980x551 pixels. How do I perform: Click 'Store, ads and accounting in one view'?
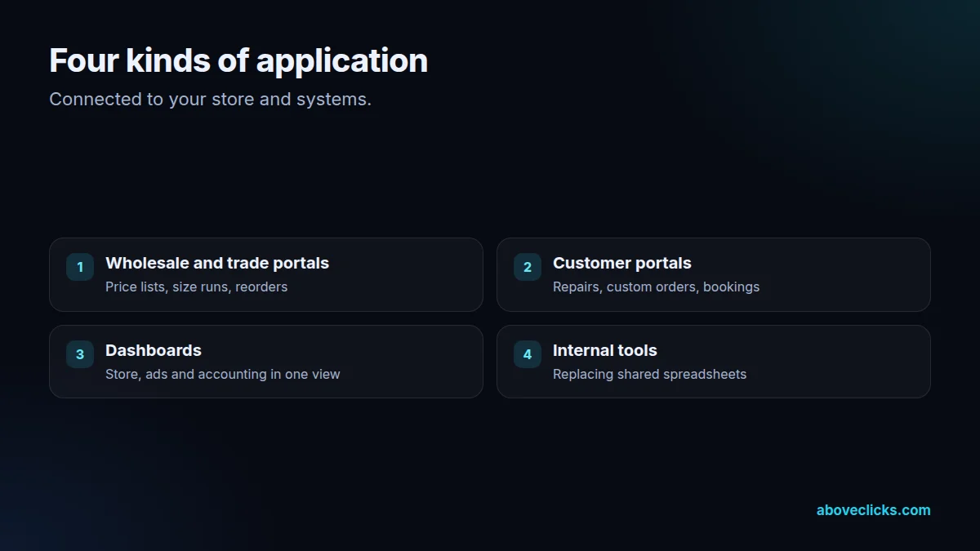223,374
